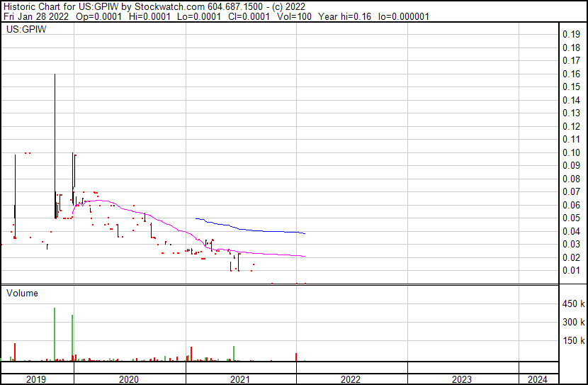Click the 0.19 price level on the axis
Image resolution: width=588 pixels, height=385 pixels.
click(571, 35)
